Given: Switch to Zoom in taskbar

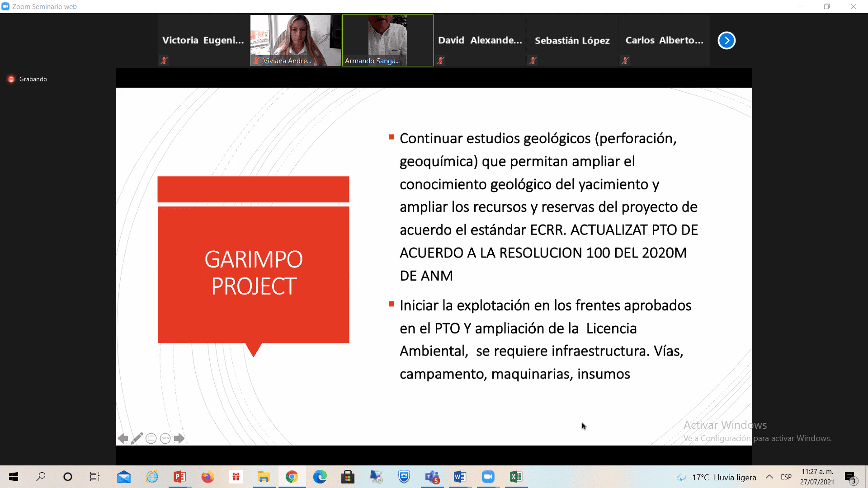Looking at the screenshot, I should pos(488,477).
